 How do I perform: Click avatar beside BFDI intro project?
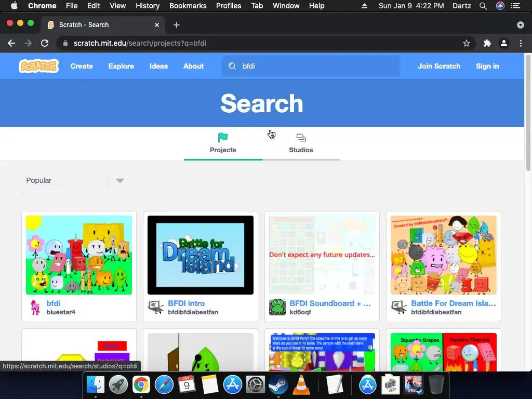pos(156,308)
